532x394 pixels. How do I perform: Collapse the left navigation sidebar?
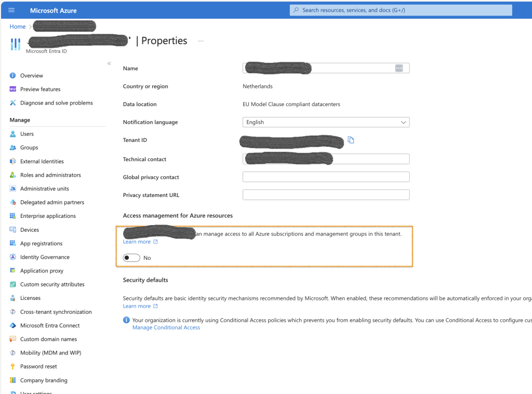point(109,63)
